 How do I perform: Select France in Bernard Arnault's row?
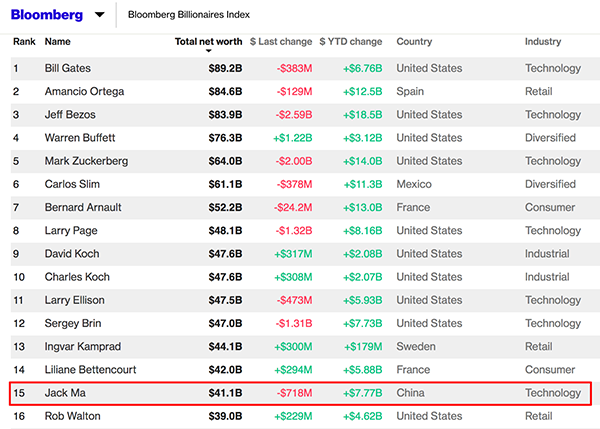[x=413, y=207]
